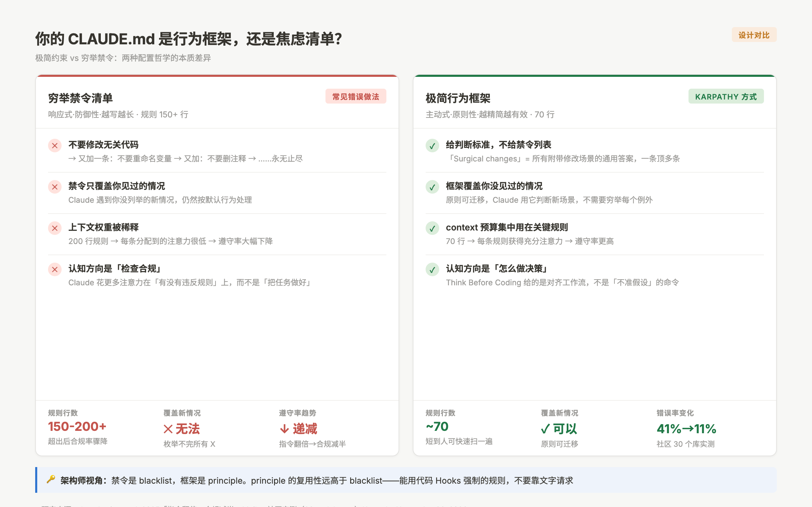The height and width of the screenshot is (507, 812).
Task: Click the green stat value ~70
Action: [x=437, y=426]
